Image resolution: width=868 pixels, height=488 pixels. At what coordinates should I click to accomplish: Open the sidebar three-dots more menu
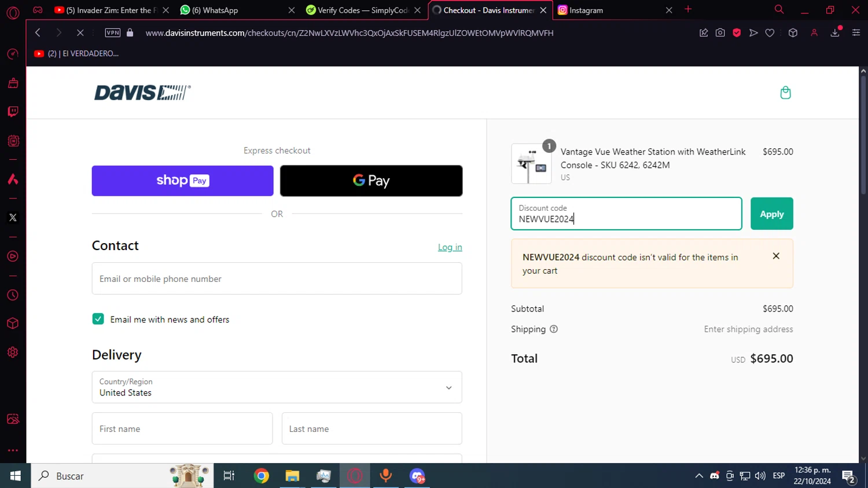(x=13, y=450)
